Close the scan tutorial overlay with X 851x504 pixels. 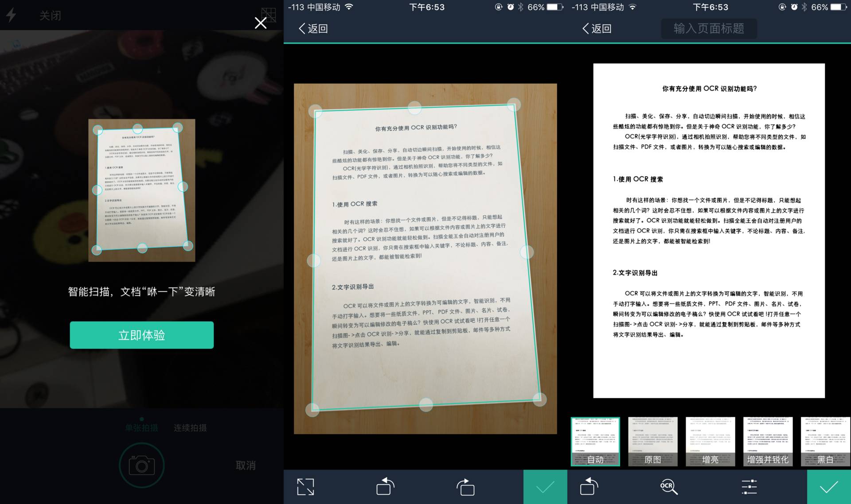(261, 23)
